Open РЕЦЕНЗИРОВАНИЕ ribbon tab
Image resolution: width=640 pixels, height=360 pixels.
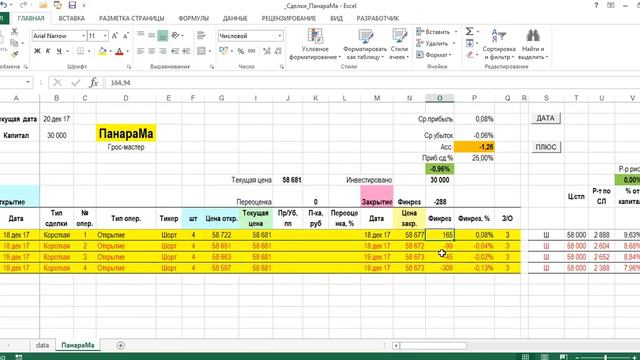click(289, 18)
